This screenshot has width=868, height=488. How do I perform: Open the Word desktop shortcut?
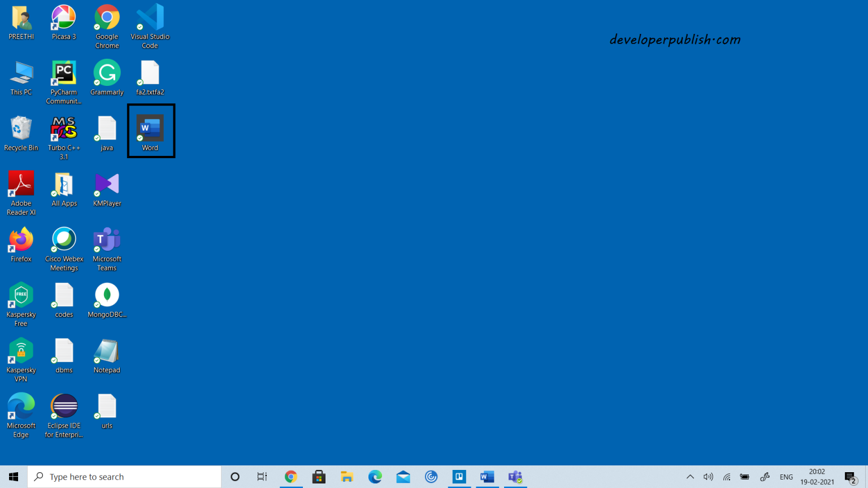point(150,130)
